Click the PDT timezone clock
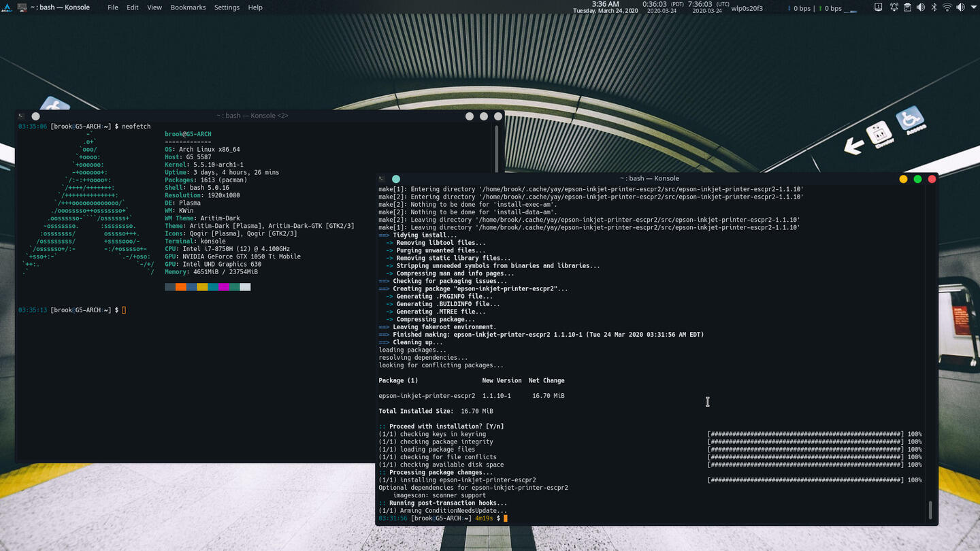 664,7
